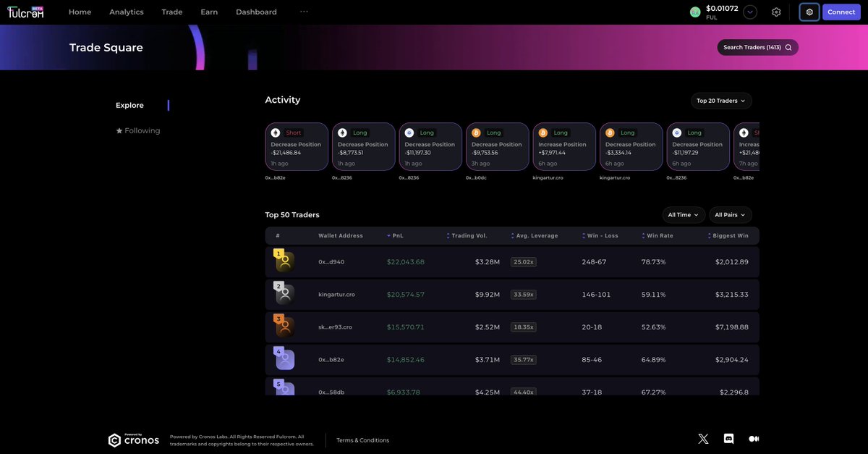Screen dimensions: 868x454
Task: Click the coin icon on the -$11,197.29 card
Action: [x=677, y=133]
